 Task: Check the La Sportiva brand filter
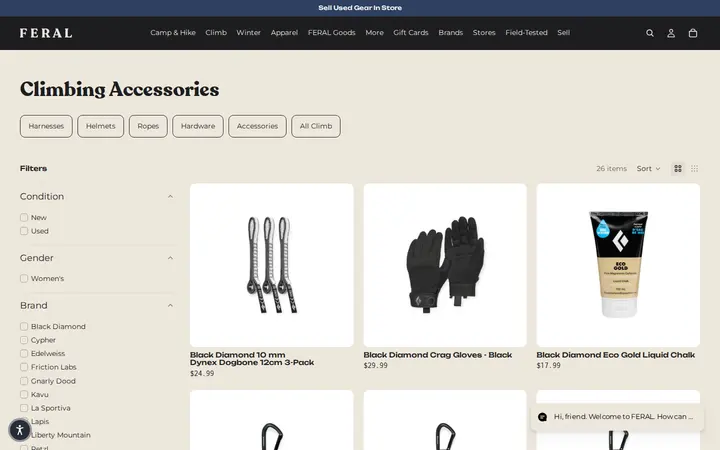pyautogui.click(x=24, y=408)
